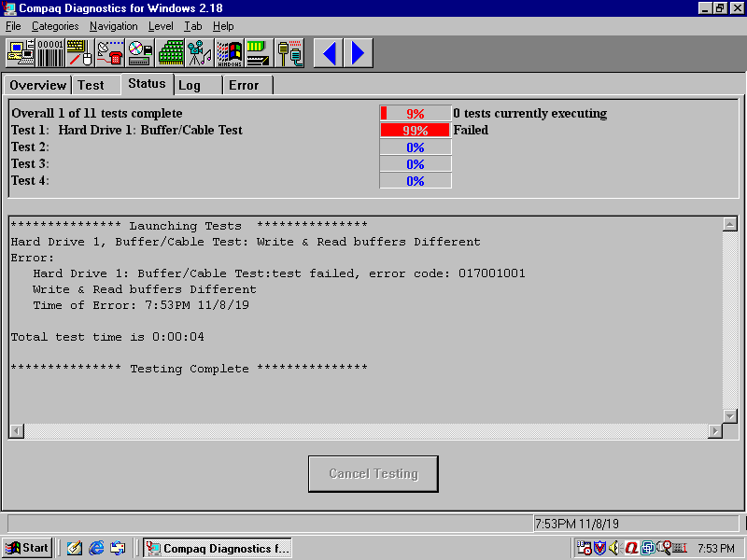Launch the notepad quick launch icon

pos(75,548)
